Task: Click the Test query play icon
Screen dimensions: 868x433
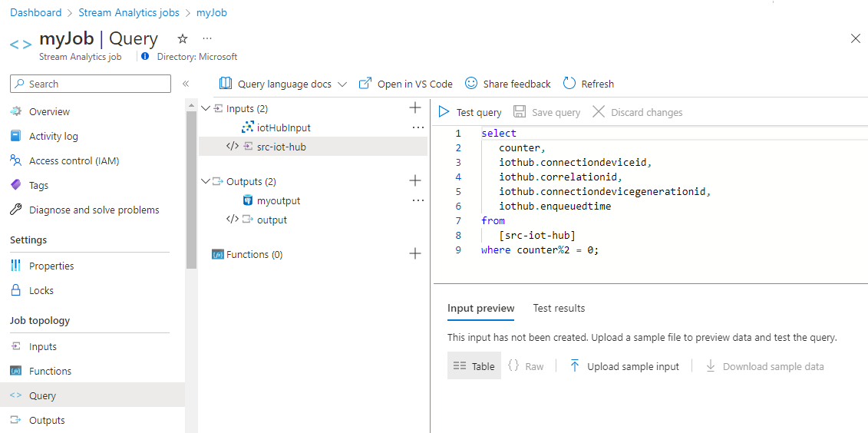Action: pos(444,112)
